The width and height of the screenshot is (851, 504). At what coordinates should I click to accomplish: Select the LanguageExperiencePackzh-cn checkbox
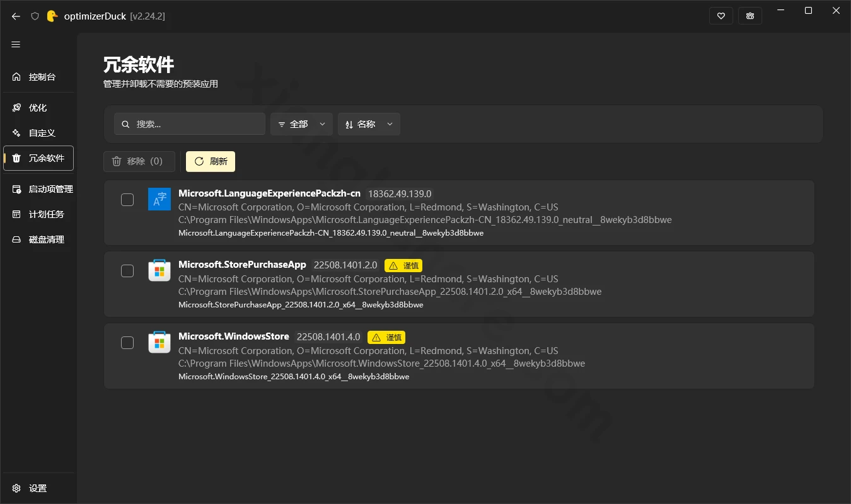127,200
